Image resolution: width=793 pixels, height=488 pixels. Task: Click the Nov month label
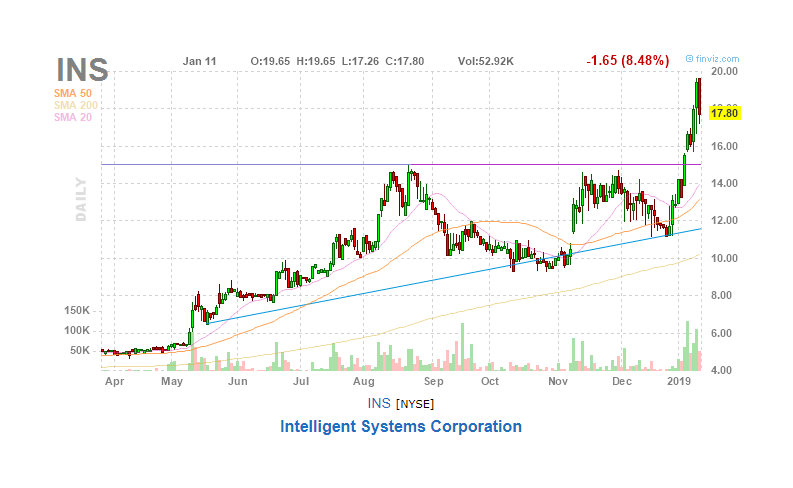558,381
